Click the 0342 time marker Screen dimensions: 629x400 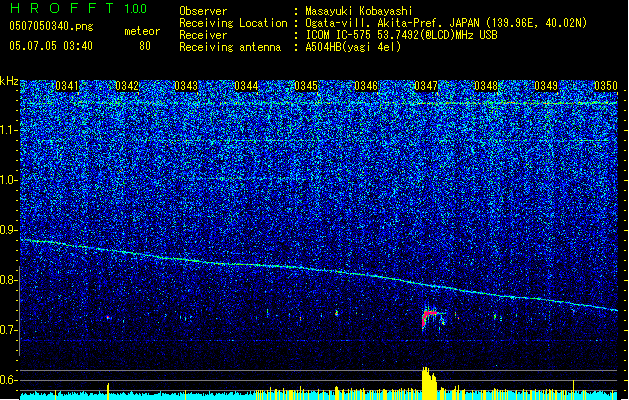point(127,86)
